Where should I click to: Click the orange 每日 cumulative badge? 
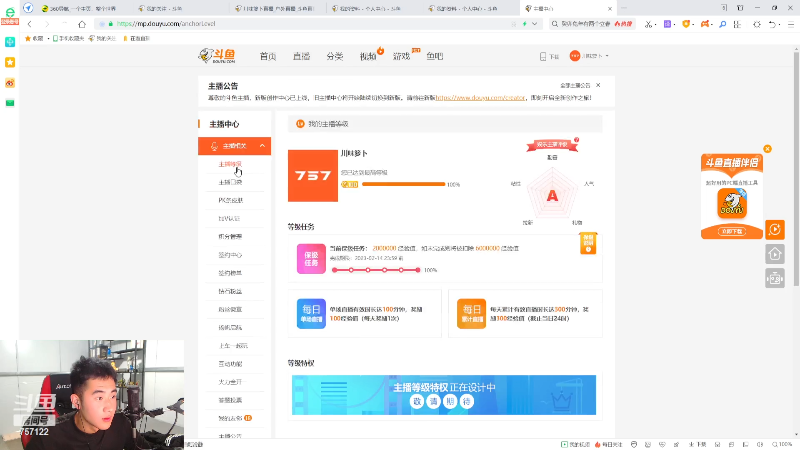pyautogui.click(x=471, y=313)
